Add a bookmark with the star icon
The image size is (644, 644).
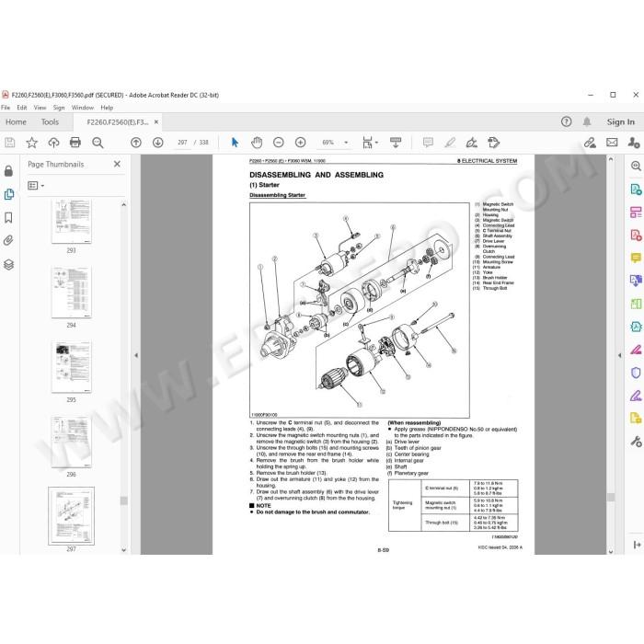(x=31, y=143)
